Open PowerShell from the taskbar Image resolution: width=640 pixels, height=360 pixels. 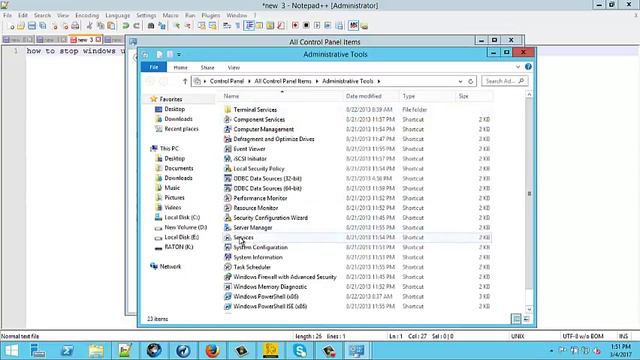67,351
